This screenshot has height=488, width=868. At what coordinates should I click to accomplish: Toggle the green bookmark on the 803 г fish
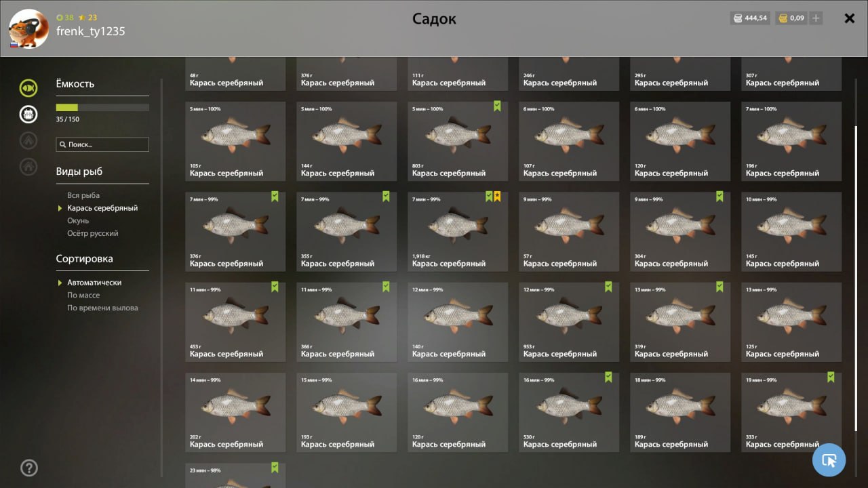pyautogui.click(x=497, y=106)
